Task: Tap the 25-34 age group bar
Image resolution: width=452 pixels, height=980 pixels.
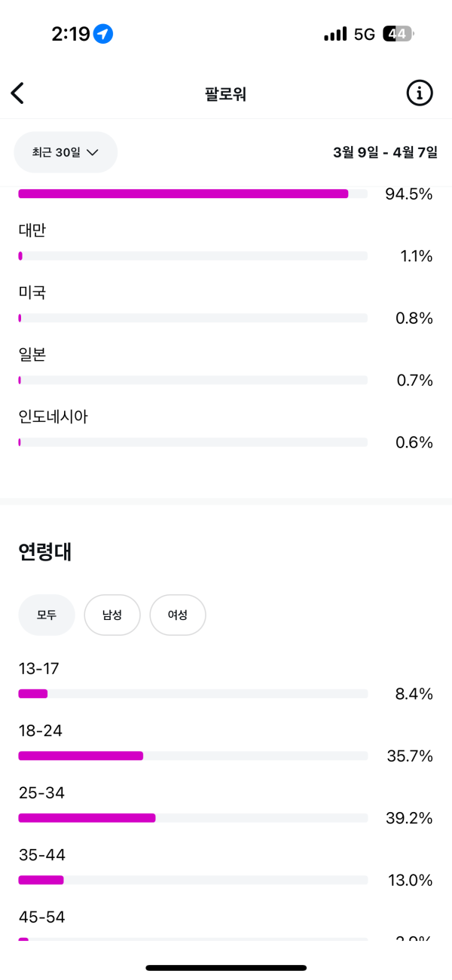Action: click(x=193, y=817)
